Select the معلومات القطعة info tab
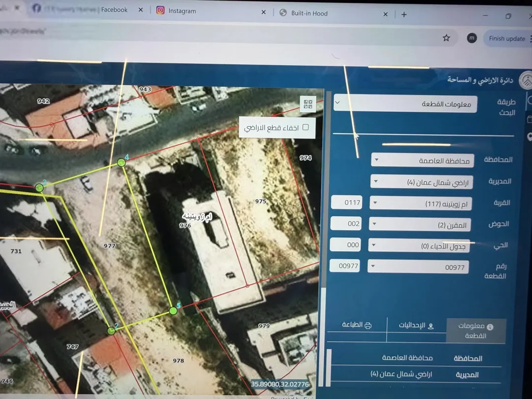 point(476,331)
